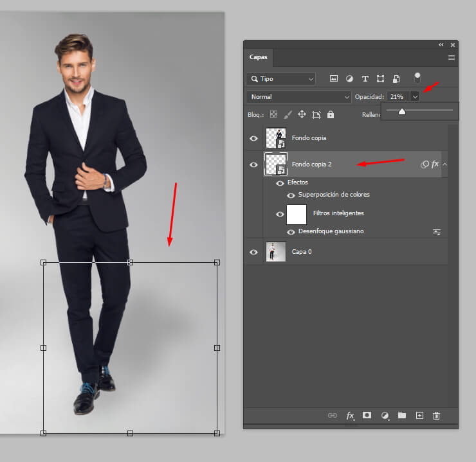Lock position move icon
The height and width of the screenshot is (462, 476).
302,114
